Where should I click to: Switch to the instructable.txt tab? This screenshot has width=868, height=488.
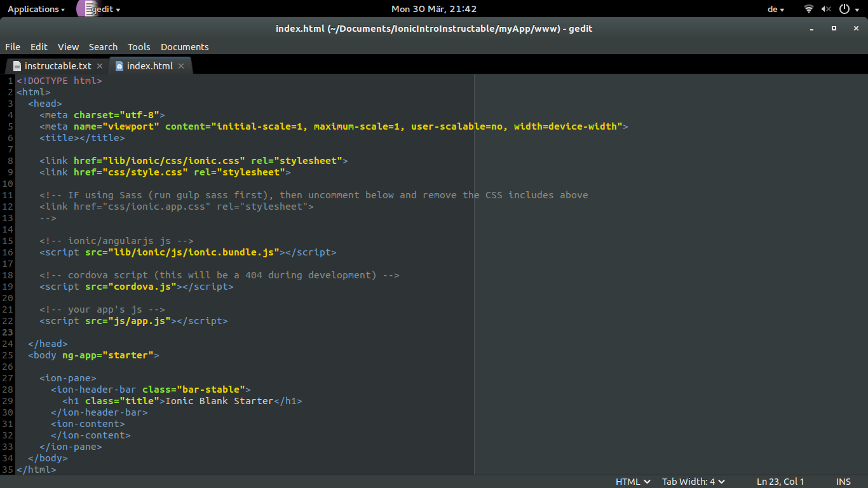pyautogui.click(x=58, y=66)
